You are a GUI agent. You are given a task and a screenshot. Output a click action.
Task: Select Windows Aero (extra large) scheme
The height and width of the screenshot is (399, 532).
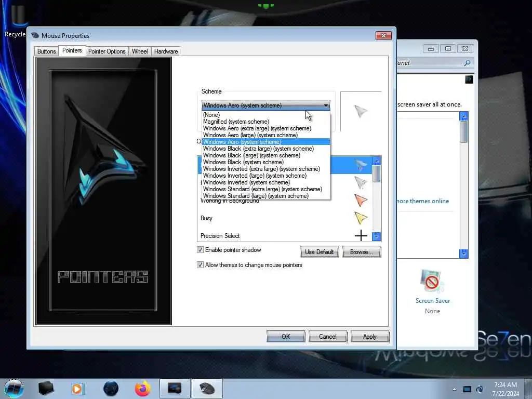[266, 128]
